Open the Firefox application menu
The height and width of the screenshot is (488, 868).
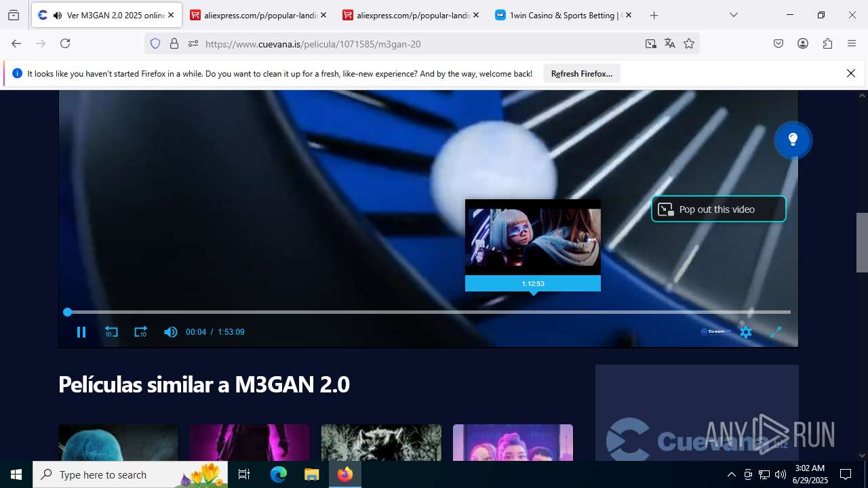coord(852,43)
